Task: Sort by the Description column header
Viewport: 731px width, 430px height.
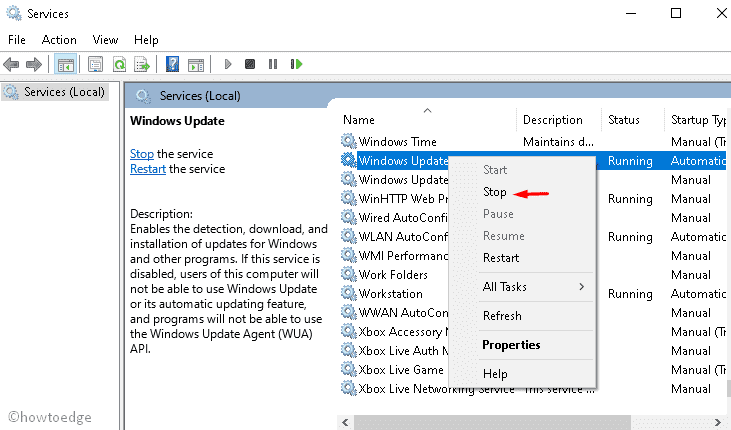Action: (x=552, y=120)
